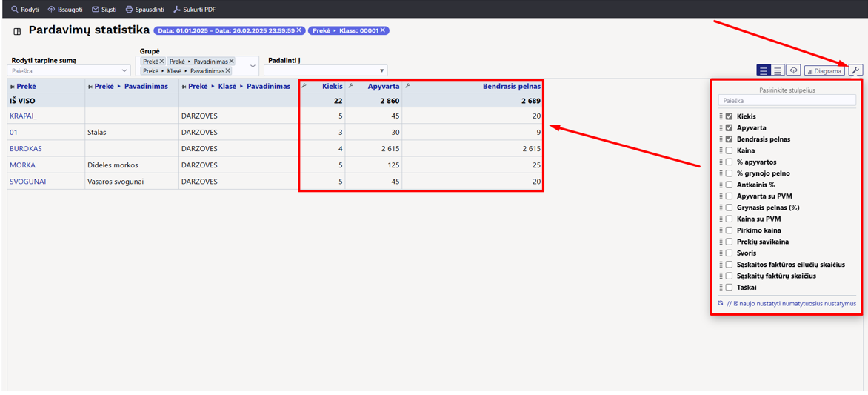Expand the Grupė field dropdown arrow
Image resolution: width=868 pixels, height=395 pixels.
tap(253, 66)
